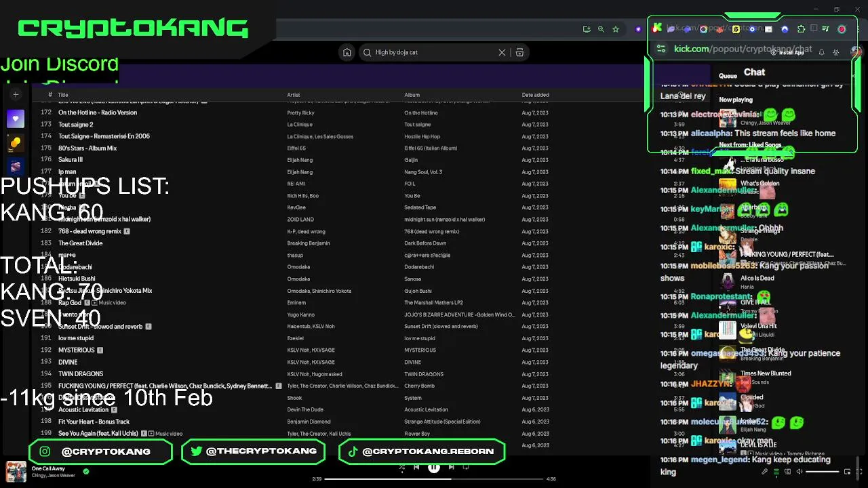The image size is (868, 488).
Task: Click the Spotify Home icon
Action: tap(347, 52)
